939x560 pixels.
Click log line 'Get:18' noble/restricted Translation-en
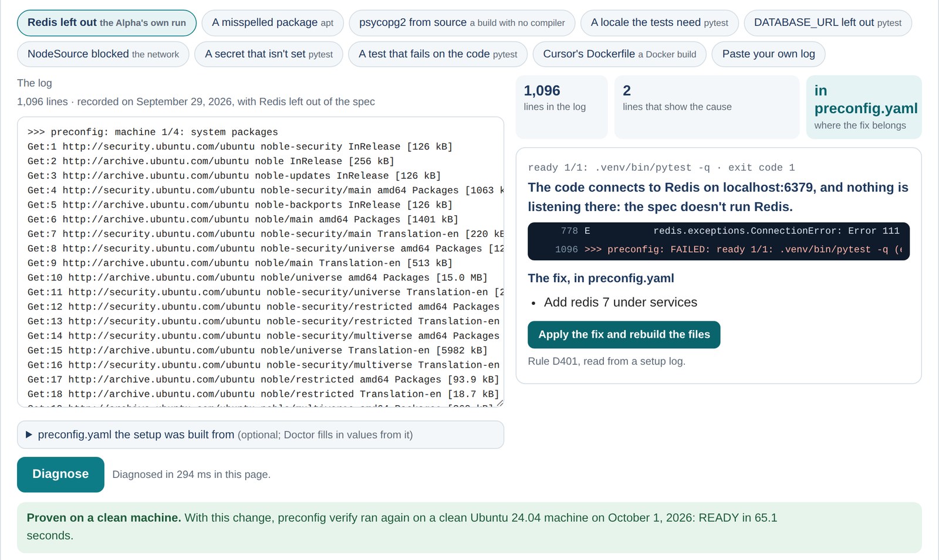tap(263, 394)
